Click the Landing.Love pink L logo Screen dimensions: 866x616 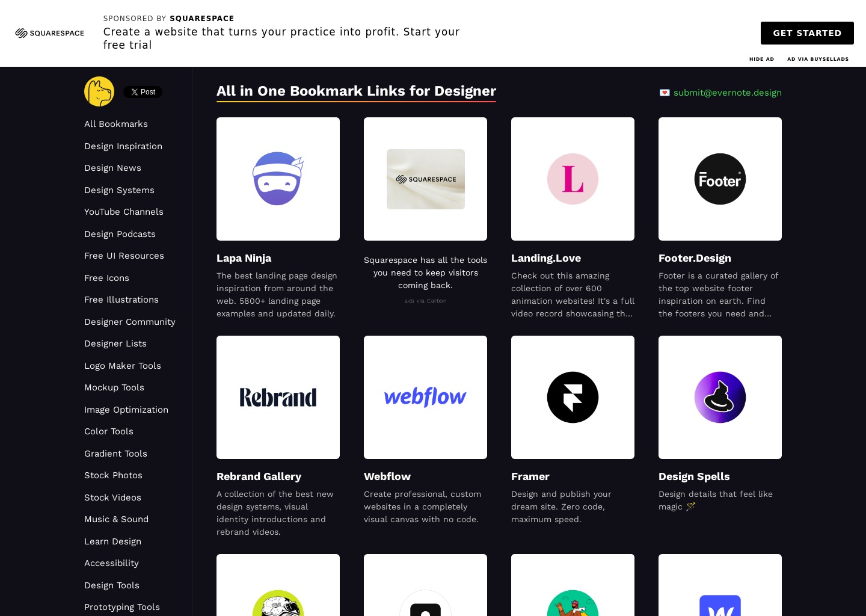point(573,179)
